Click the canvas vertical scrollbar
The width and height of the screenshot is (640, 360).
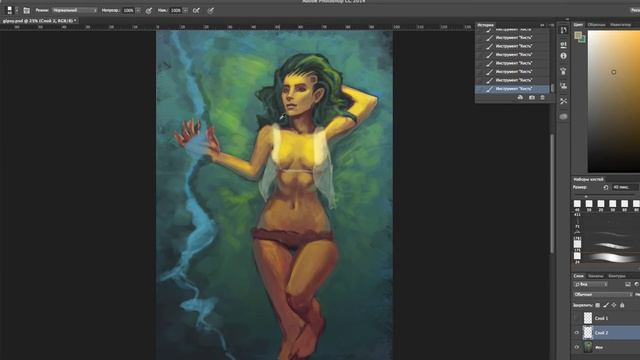(552, 192)
